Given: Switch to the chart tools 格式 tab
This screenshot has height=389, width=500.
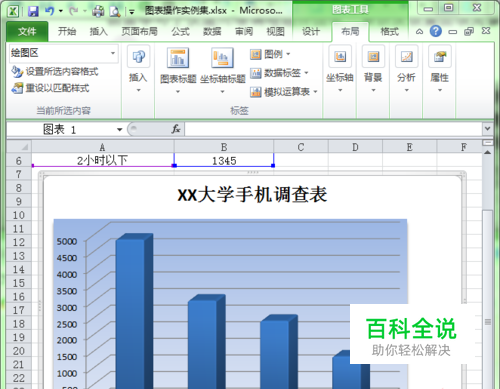Looking at the screenshot, I should click(x=390, y=31).
